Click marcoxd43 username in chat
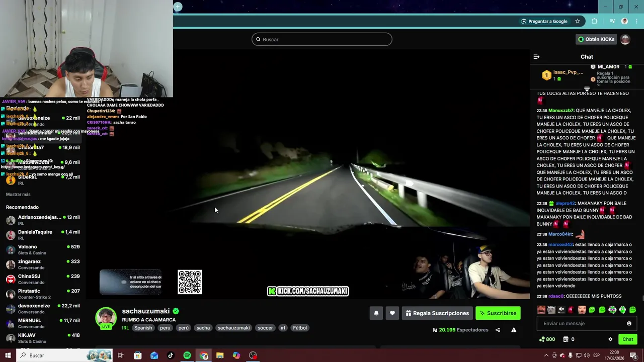Viewport: 644px width, 362px height. point(560,245)
